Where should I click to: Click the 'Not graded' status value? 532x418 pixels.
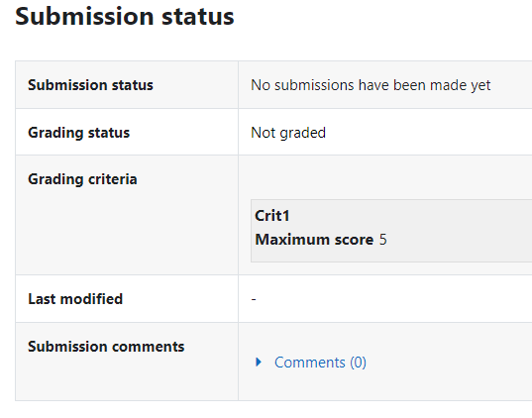[x=288, y=133]
